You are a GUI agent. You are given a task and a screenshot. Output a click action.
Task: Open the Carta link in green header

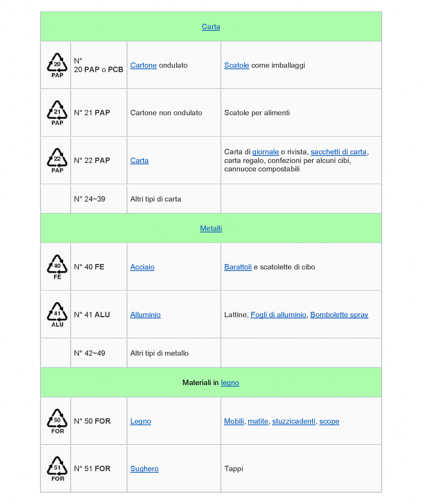pos(211,27)
